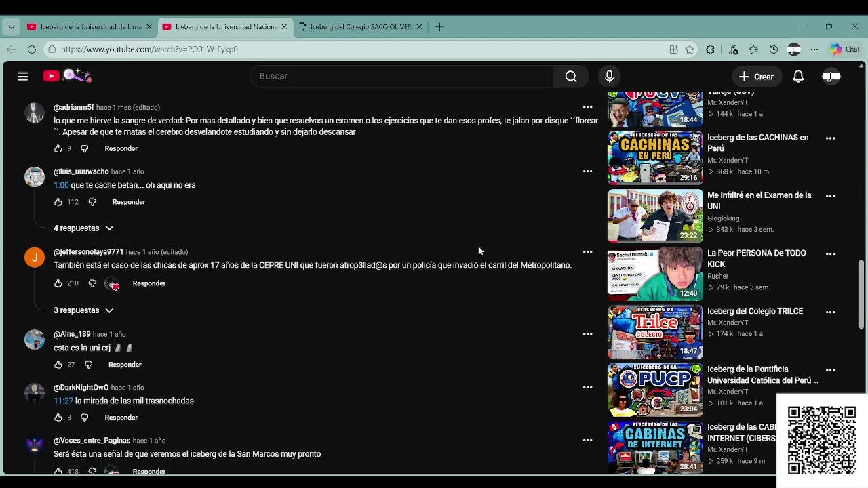Open a new browser tab
868x488 pixels.
tap(439, 27)
